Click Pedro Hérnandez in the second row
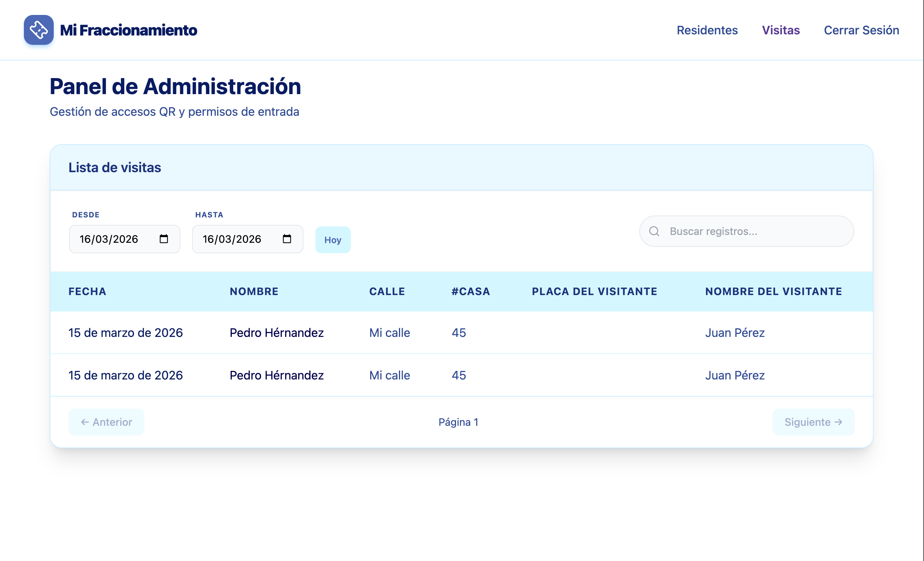Screen dimensions: 924x561 (x=277, y=375)
